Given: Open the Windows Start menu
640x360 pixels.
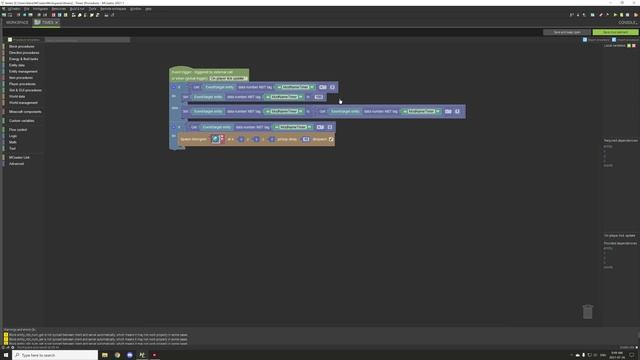Looking at the screenshot, I should click(6, 355).
